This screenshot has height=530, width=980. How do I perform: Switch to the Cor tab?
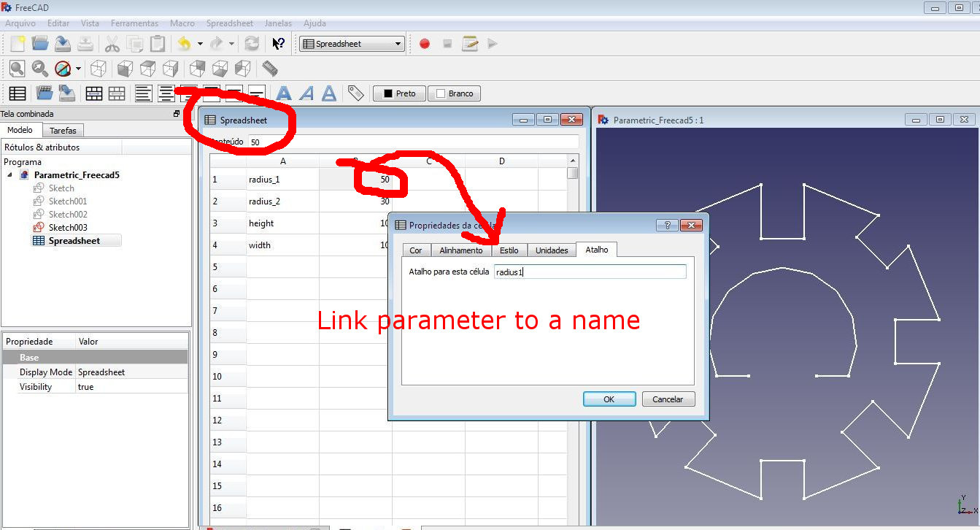[x=415, y=250]
